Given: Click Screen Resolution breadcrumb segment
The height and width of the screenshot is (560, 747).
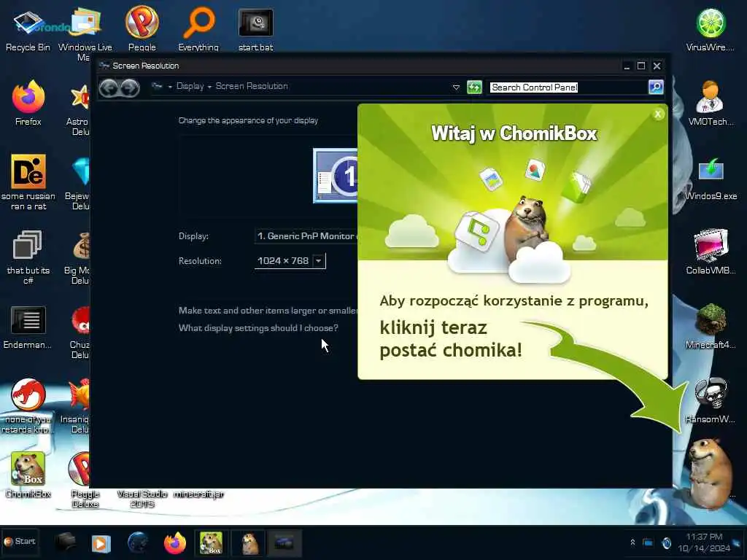Looking at the screenshot, I should [252, 86].
